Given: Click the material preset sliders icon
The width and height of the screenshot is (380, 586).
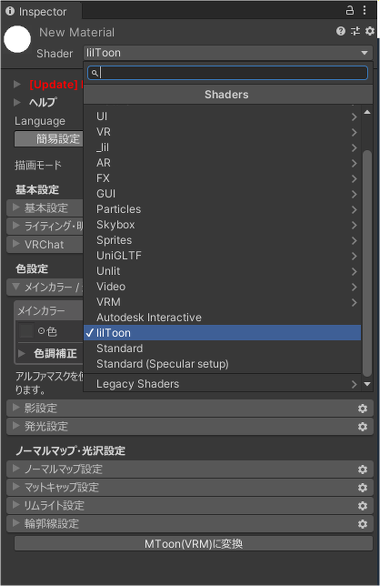Looking at the screenshot, I should pos(355,31).
